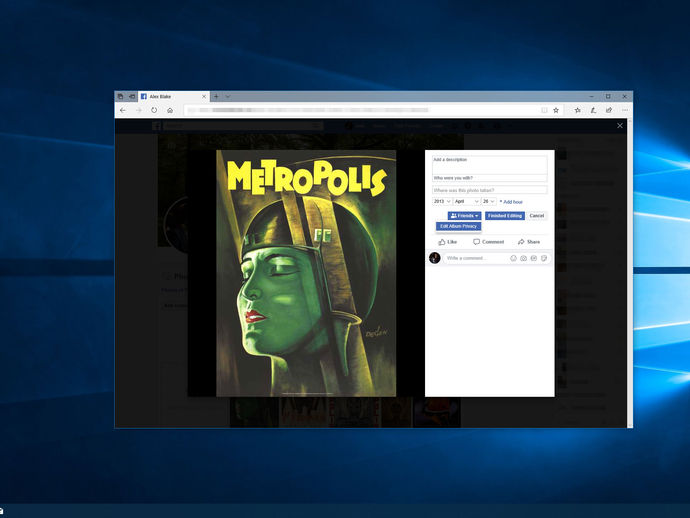This screenshot has width=690, height=518.
Task: Reload the page with the refresh icon
Action: [154, 110]
